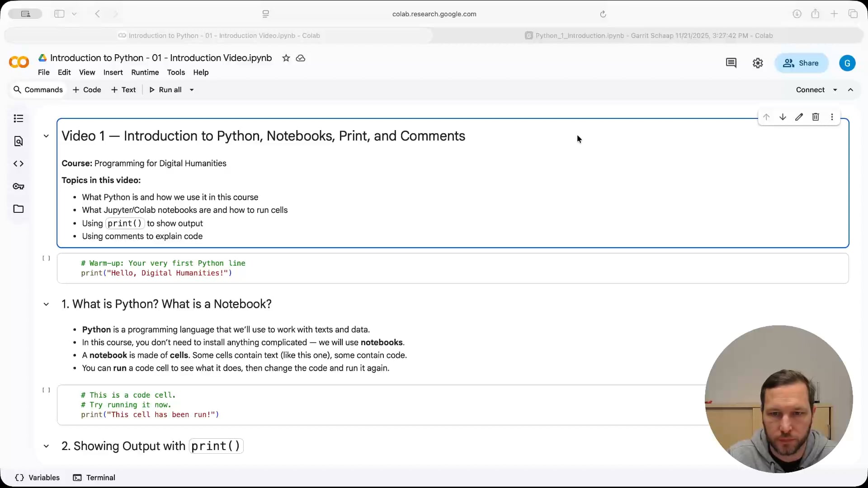Open the Variables panel

pyautogui.click(x=37, y=478)
